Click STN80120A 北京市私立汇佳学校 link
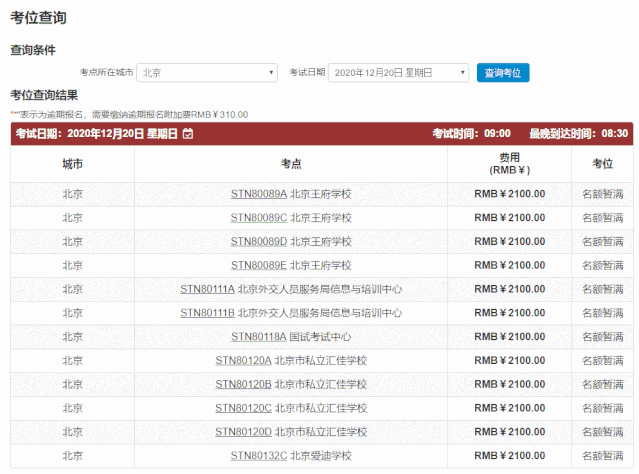The height and width of the screenshot is (474, 639). [x=243, y=360]
